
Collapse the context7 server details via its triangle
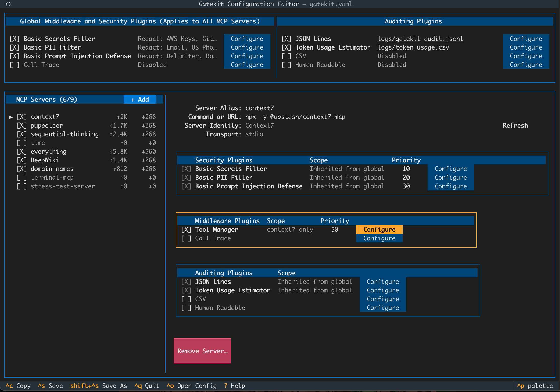point(11,117)
